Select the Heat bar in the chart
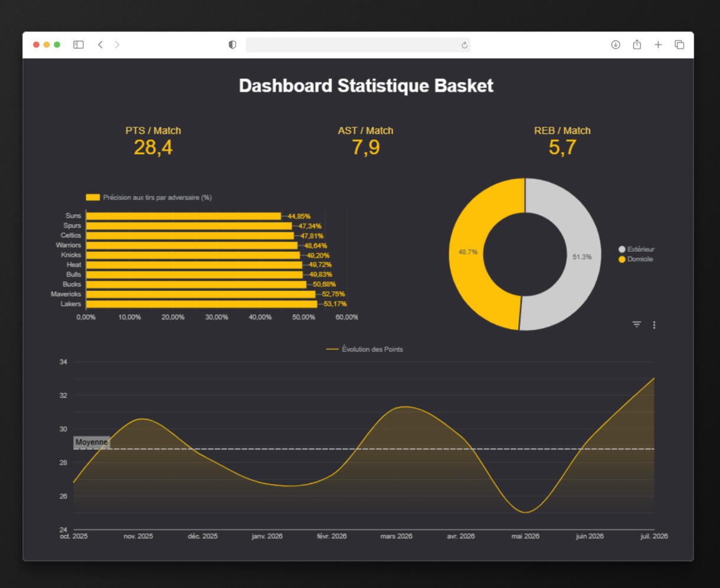 [194, 265]
